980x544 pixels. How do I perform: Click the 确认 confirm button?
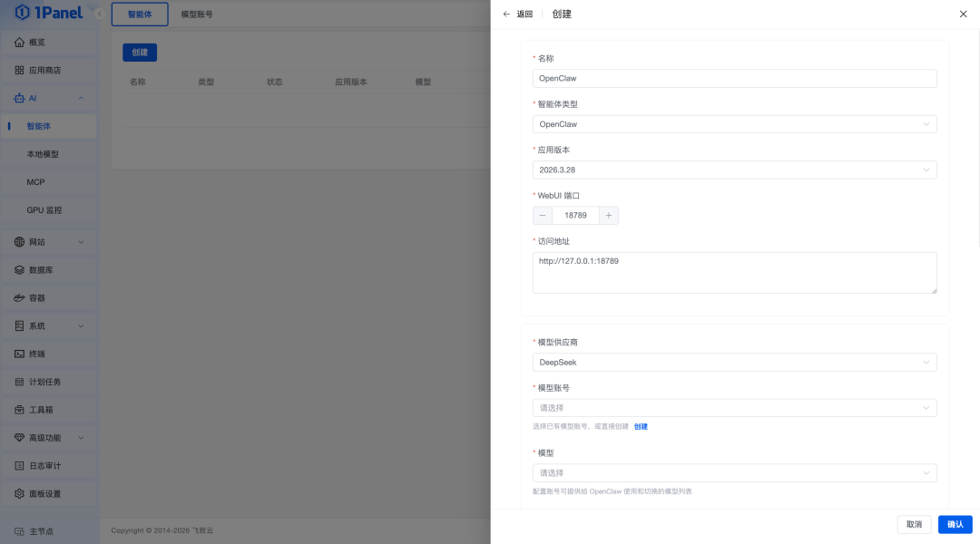[x=955, y=524]
